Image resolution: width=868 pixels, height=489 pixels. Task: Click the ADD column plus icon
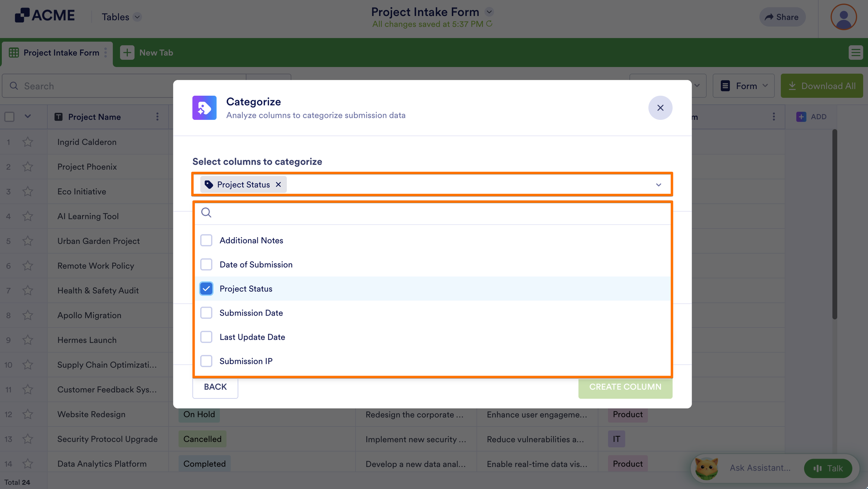point(801,117)
